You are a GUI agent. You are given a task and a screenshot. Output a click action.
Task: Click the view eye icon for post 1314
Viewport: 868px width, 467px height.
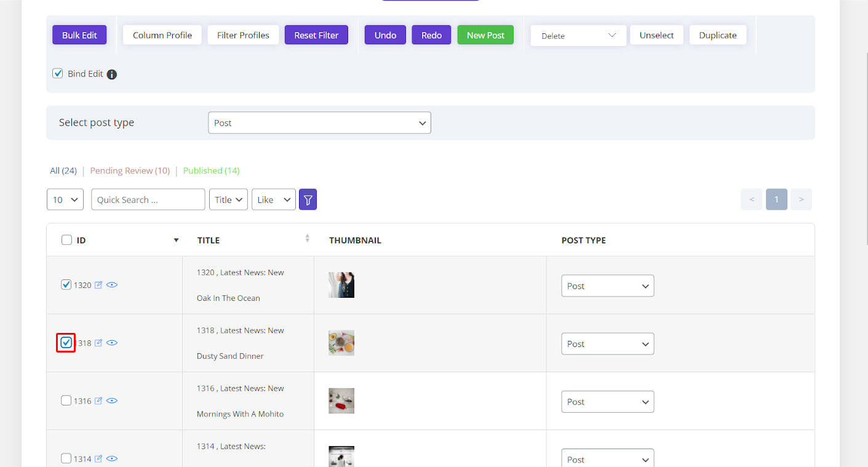click(112, 458)
